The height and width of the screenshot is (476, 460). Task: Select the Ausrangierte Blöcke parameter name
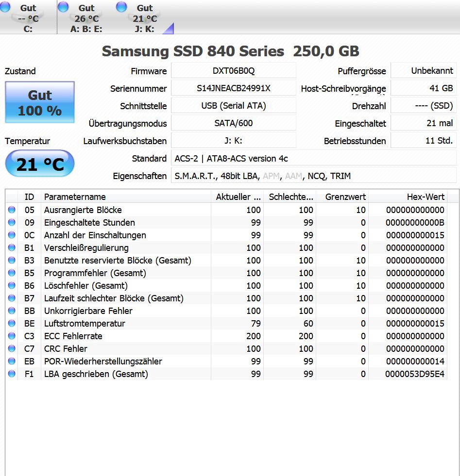(83, 210)
